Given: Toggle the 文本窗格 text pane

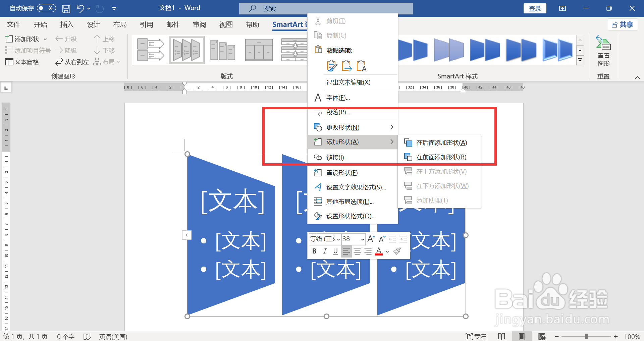Looking at the screenshot, I should tap(22, 62).
